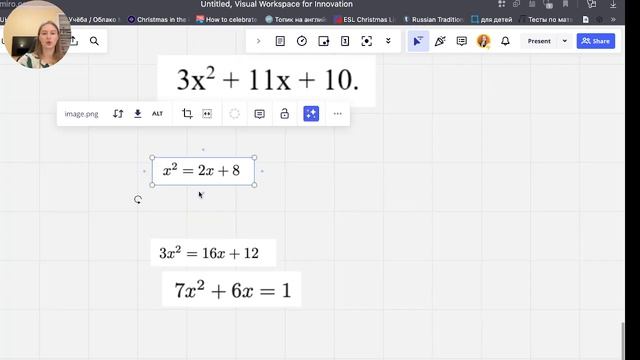Viewport: 640px width, 360px height.
Task: Download the selected image
Action: 138,114
